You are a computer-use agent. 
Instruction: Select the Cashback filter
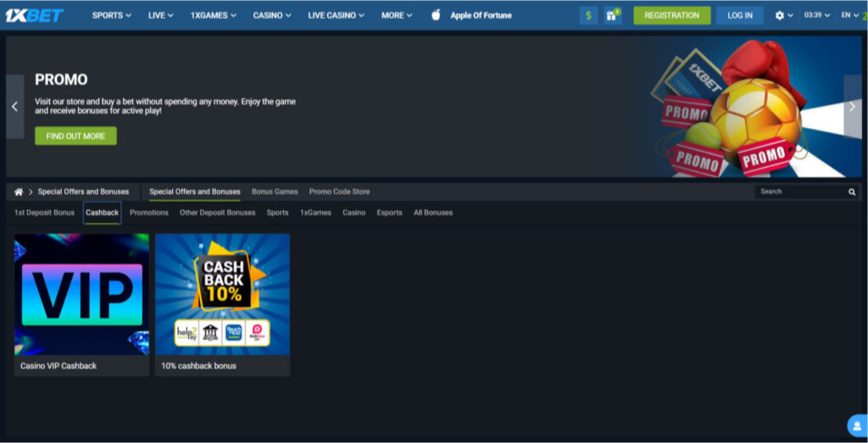(x=103, y=213)
